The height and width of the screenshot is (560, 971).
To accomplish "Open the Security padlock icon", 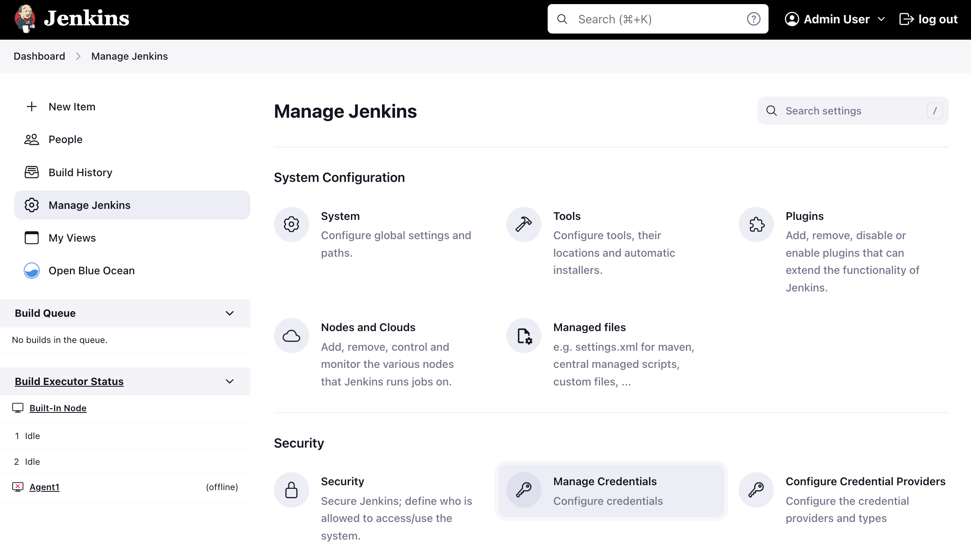I will [291, 489].
